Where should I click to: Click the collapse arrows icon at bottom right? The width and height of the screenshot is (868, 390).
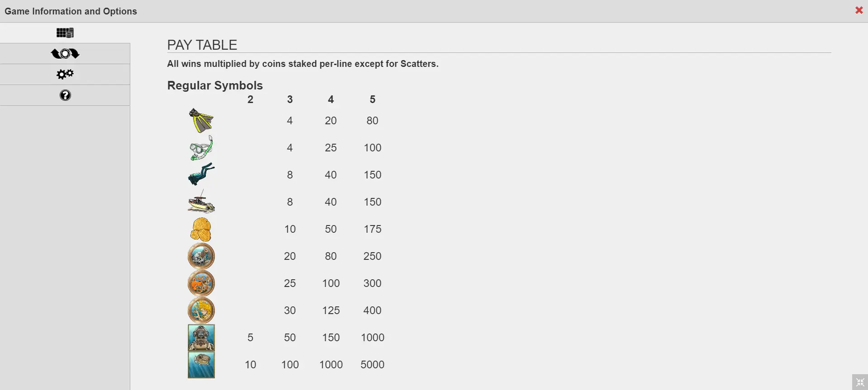(860, 382)
